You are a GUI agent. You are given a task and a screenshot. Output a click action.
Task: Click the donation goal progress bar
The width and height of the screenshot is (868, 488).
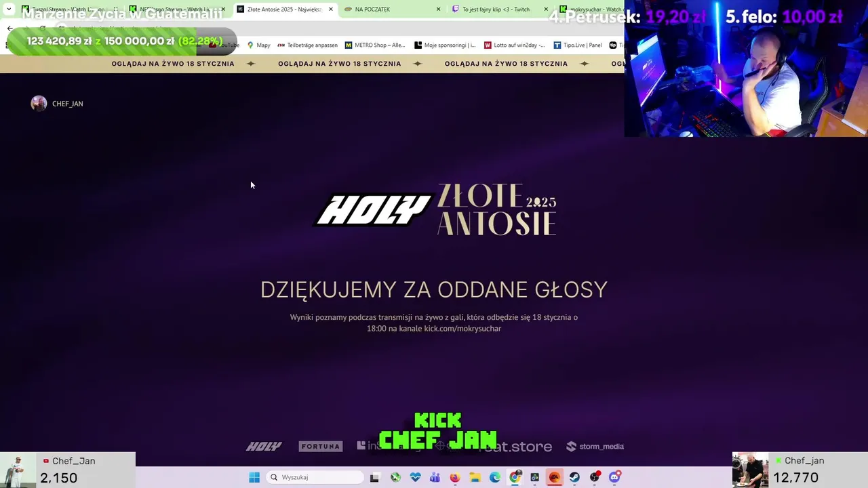tap(123, 41)
